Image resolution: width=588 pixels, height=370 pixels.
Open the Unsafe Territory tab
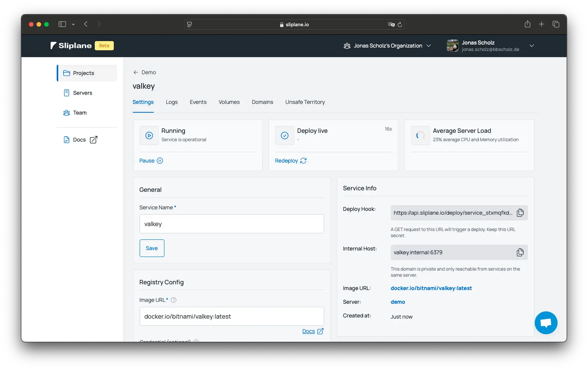(305, 102)
